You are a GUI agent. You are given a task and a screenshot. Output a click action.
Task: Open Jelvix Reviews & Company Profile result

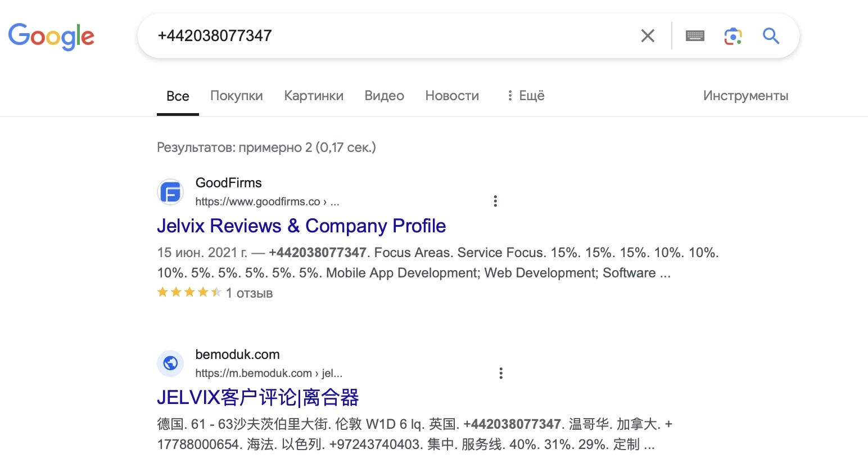pyautogui.click(x=301, y=226)
